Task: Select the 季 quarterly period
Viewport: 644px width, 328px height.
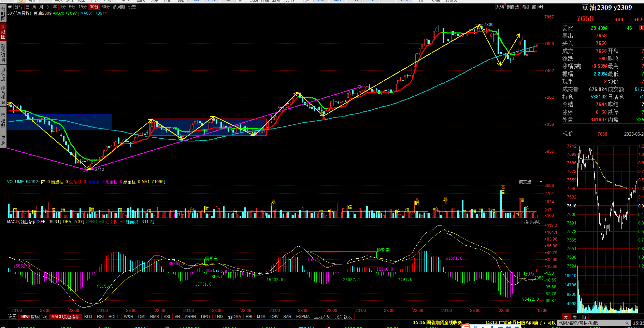Action: (x=48, y=7)
